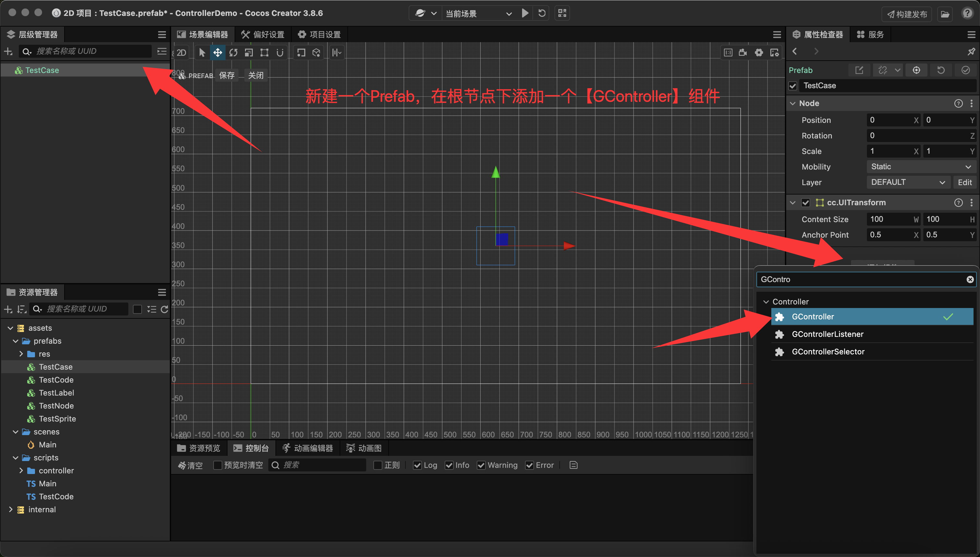This screenshot has width=980, height=557.
Task: Add new node with plus icon
Action: point(8,51)
